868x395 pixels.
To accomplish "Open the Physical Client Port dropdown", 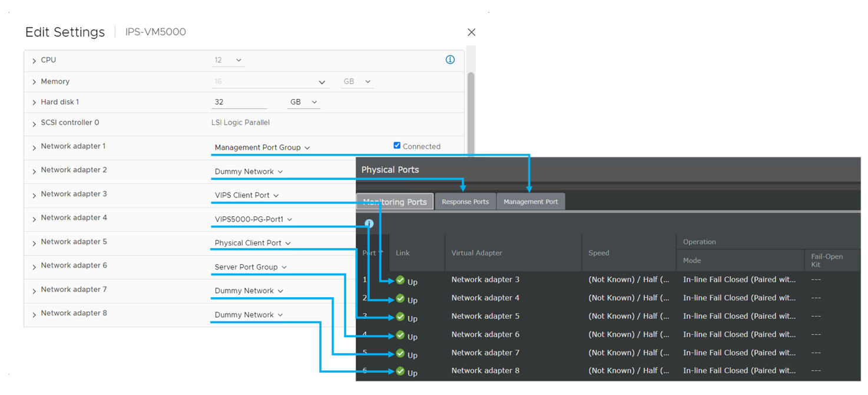I will point(253,243).
